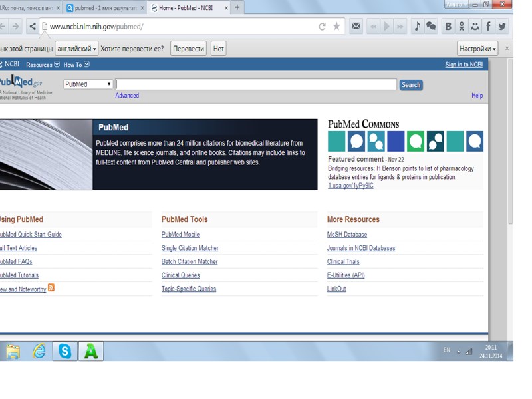Click the blue Search button
The width and height of the screenshot is (532, 399).
click(411, 85)
